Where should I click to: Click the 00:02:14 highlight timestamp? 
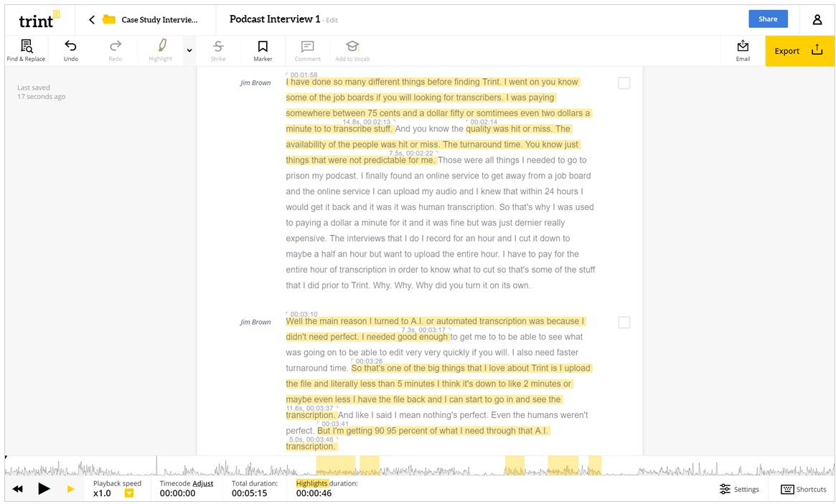click(484, 122)
